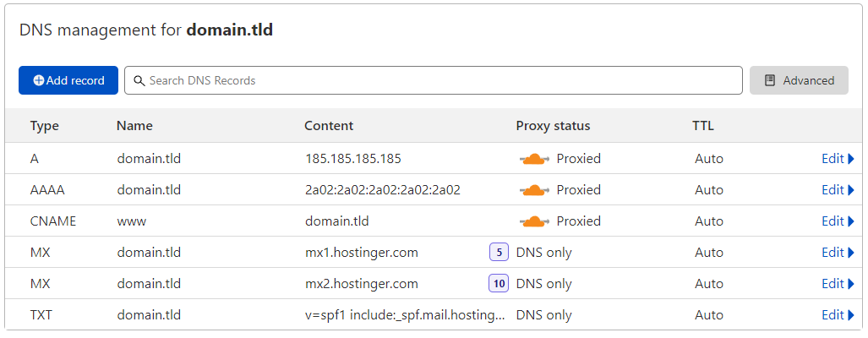Click the plus icon in Add record
This screenshot has height=338, width=868.
tap(38, 80)
